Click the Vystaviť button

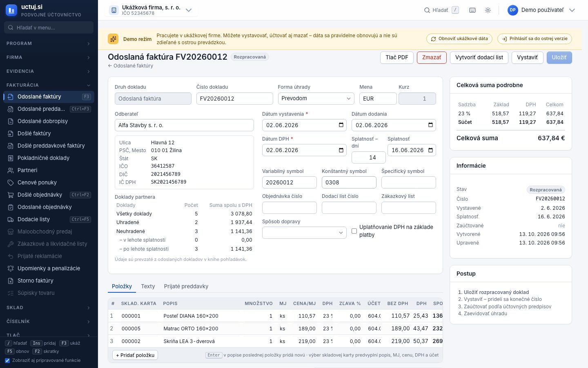point(527,58)
